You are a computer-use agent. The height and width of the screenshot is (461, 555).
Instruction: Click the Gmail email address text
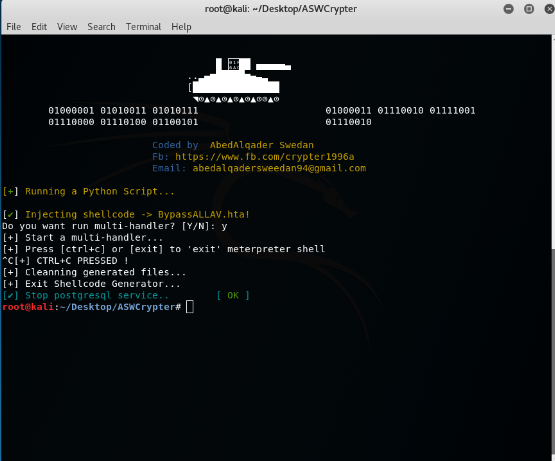279,168
